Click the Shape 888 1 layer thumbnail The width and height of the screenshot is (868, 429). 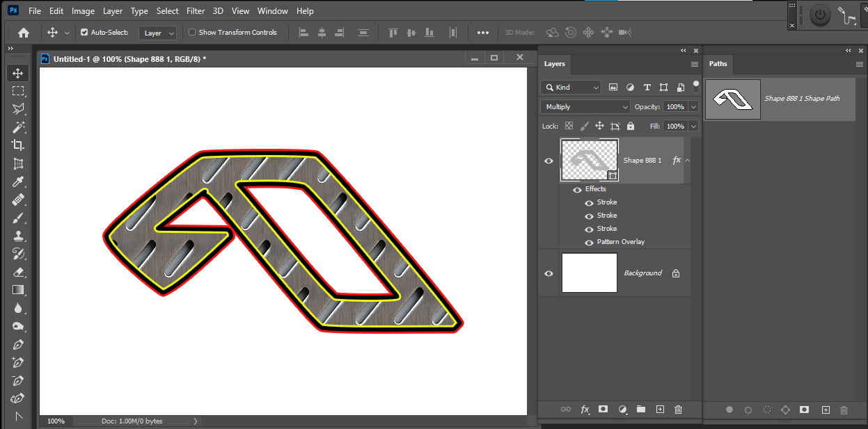pyautogui.click(x=589, y=160)
